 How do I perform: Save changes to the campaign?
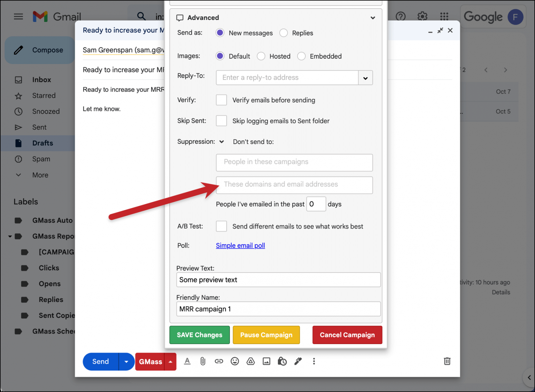199,335
